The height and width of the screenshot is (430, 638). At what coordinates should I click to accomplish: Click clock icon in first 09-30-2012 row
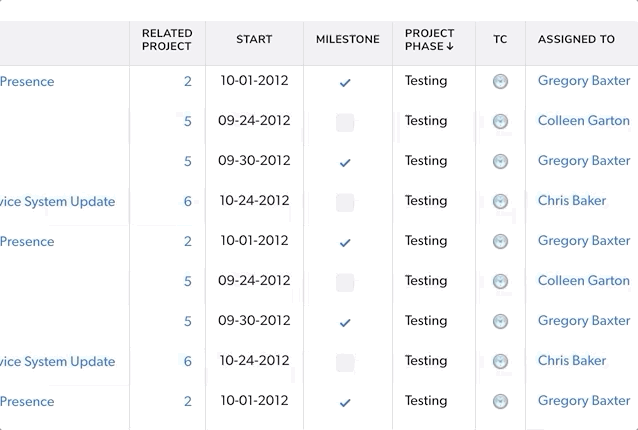coord(500,162)
